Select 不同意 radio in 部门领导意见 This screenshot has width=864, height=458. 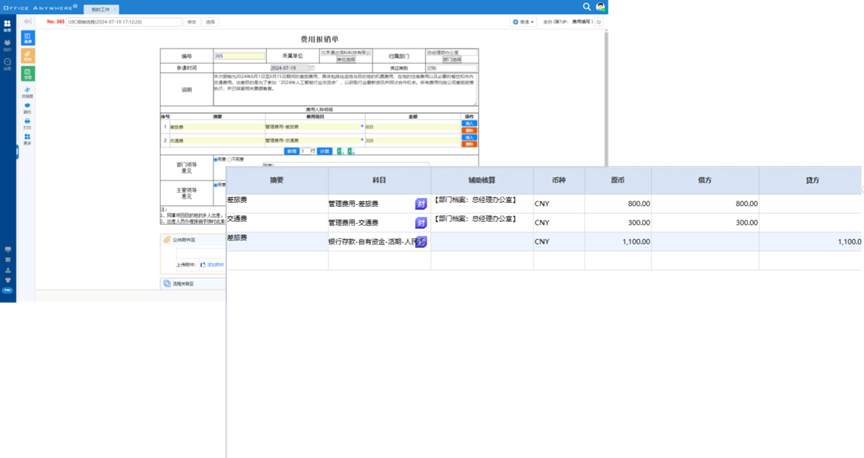[x=231, y=158]
